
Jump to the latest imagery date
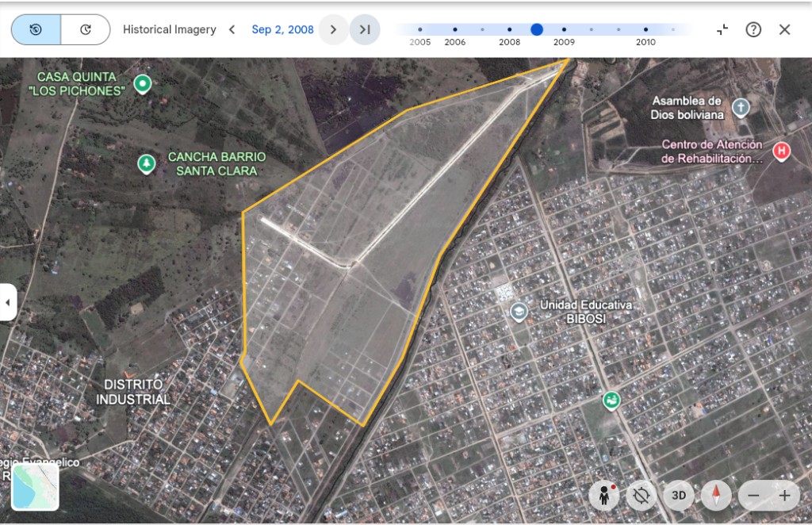pos(365,29)
